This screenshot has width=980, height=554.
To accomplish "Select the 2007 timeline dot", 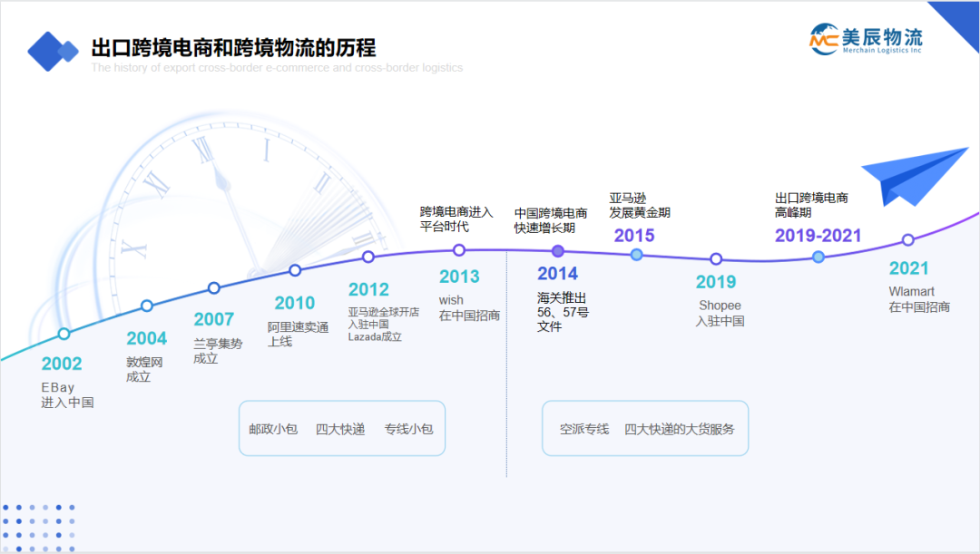I will click(x=214, y=288).
